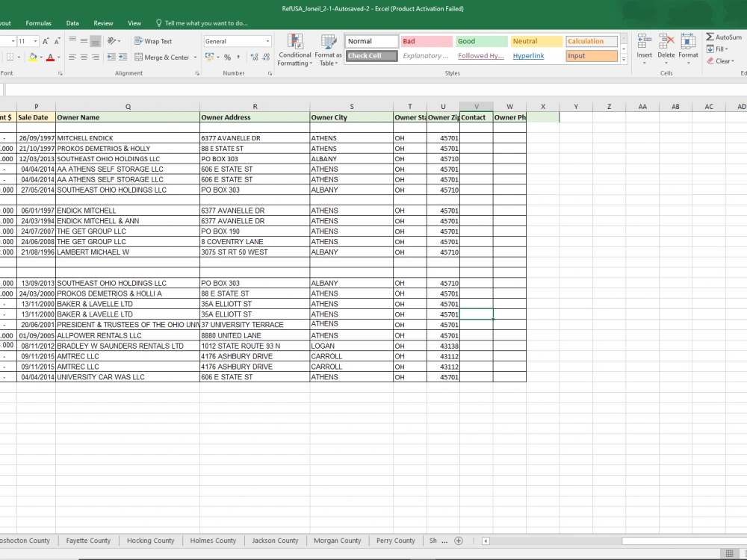Apply the Check Cell style
Image resolution: width=747 pixels, height=560 pixels.
[371, 56]
